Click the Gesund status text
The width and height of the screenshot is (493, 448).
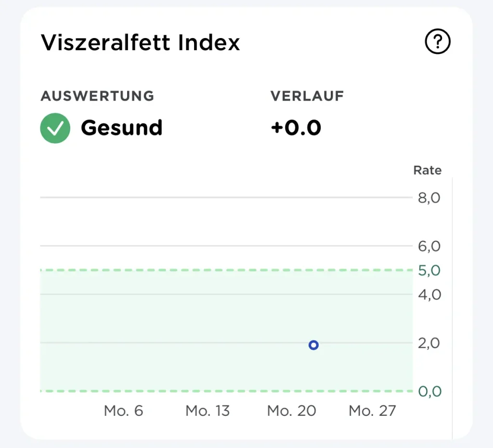click(x=122, y=128)
